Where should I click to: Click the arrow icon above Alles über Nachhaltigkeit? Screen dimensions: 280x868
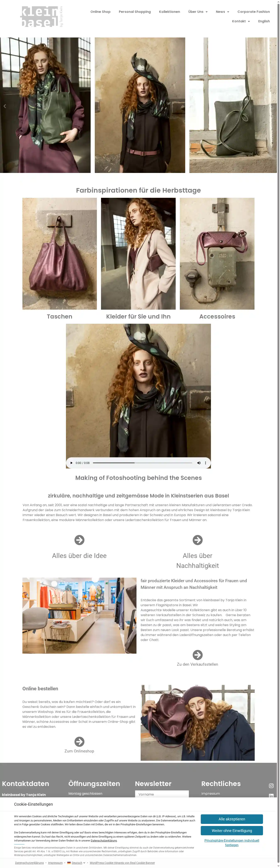point(198,540)
